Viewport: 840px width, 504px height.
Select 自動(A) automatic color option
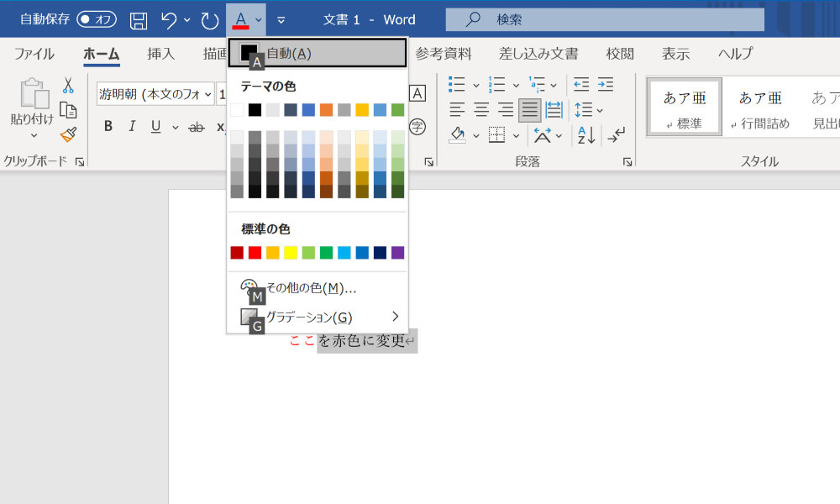[x=318, y=53]
